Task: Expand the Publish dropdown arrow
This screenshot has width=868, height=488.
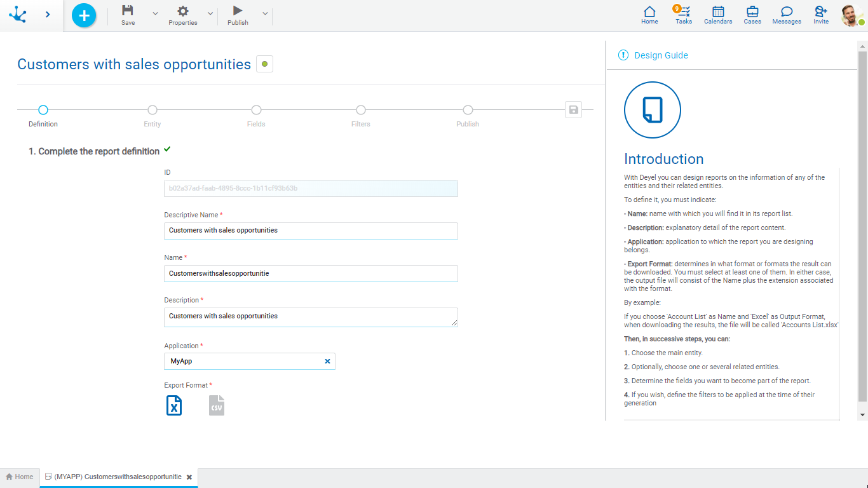Action: pyautogui.click(x=265, y=13)
